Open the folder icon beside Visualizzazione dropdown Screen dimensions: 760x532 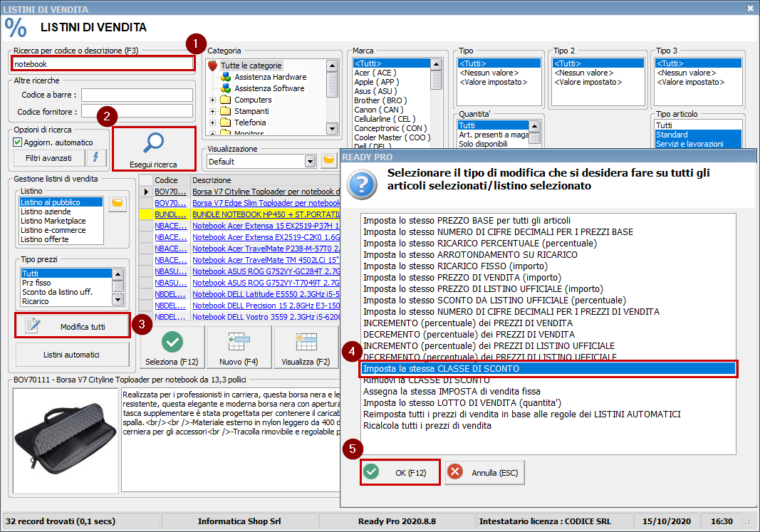(x=329, y=161)
